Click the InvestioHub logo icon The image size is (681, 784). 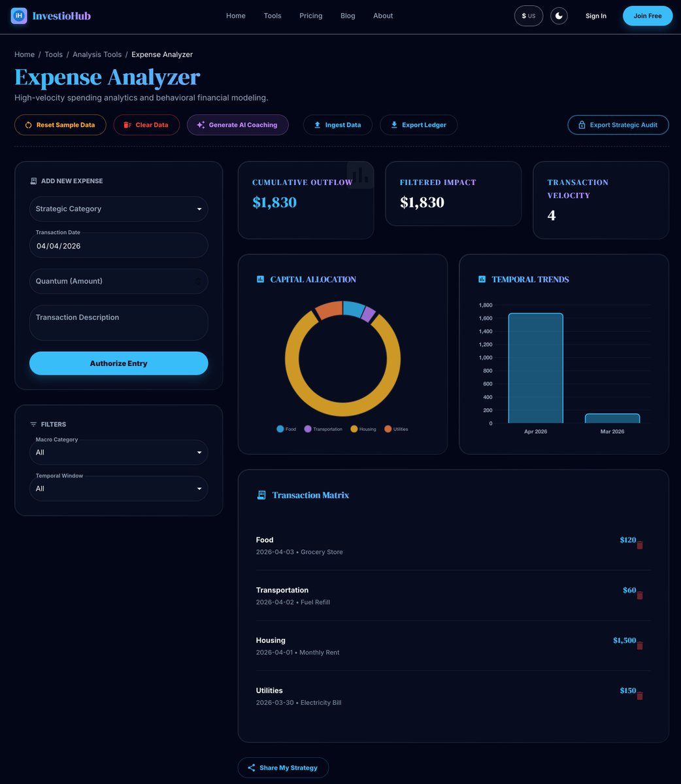point(18,16)
